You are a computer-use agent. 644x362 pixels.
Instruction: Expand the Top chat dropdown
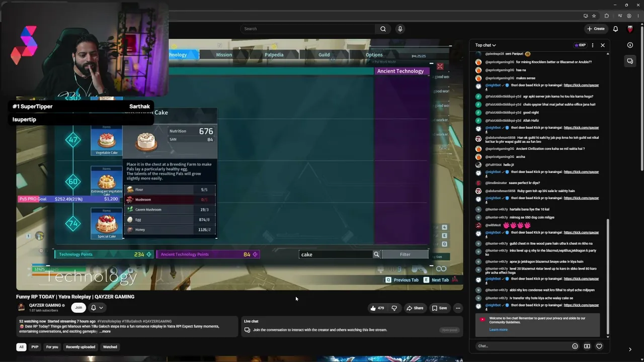pyautogui.click(x=486, y=45)
